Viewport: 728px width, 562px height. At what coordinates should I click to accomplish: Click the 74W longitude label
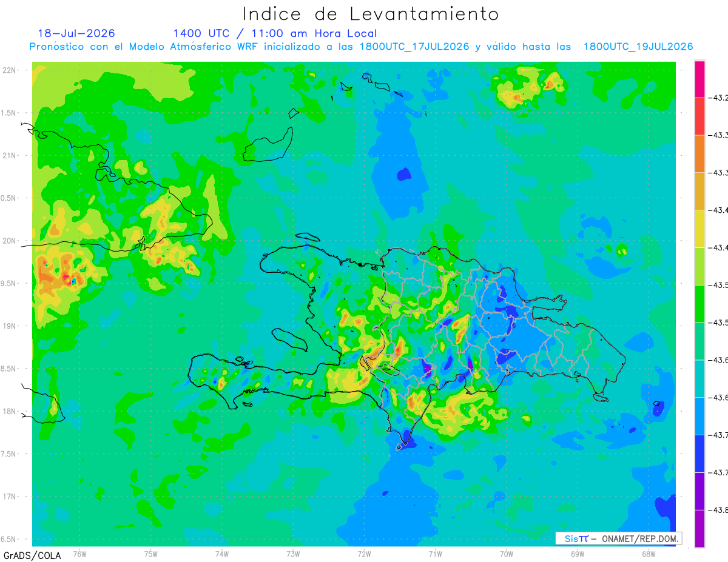[222, 554]
